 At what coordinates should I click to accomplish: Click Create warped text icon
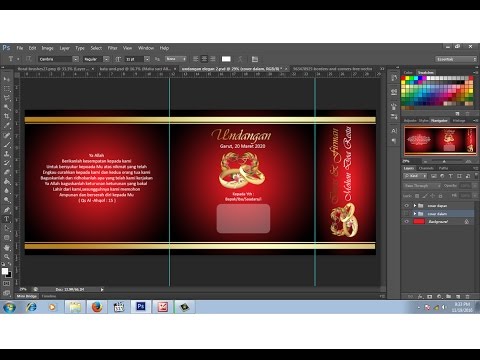(x=240, y=59)
